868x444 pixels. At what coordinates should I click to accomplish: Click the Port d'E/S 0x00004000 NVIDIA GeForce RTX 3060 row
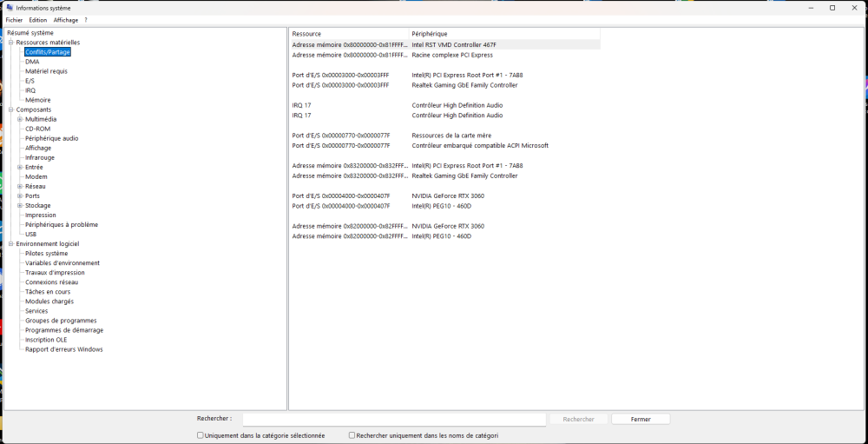(x=445, y=195)
